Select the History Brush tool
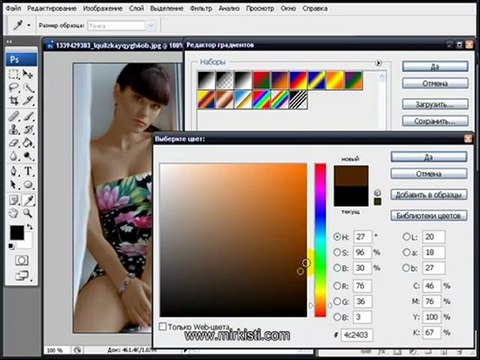Screen dimensions: 480x360 (x=28, y=129)
